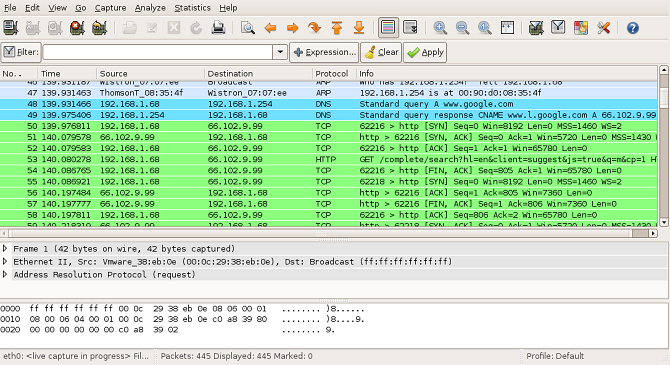670x365 pixels.
Task: Open the filter history dropdown arrow
Action: (x=280, y=52)
